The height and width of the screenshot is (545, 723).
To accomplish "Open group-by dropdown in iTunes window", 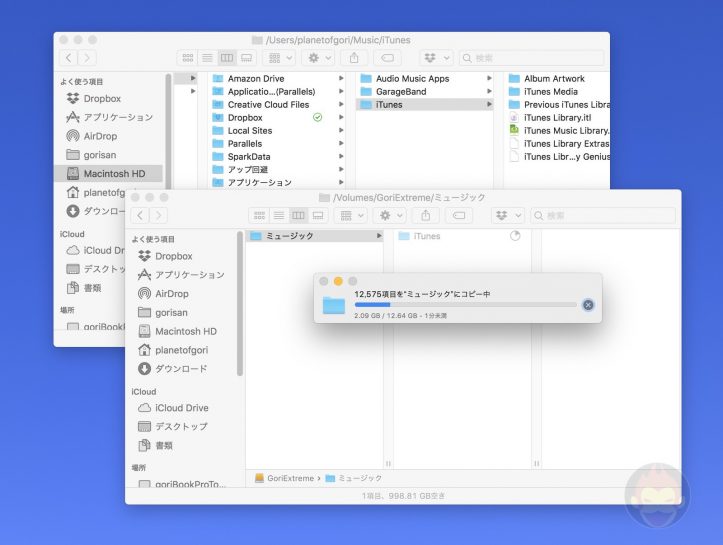I will tap(279, 58).
